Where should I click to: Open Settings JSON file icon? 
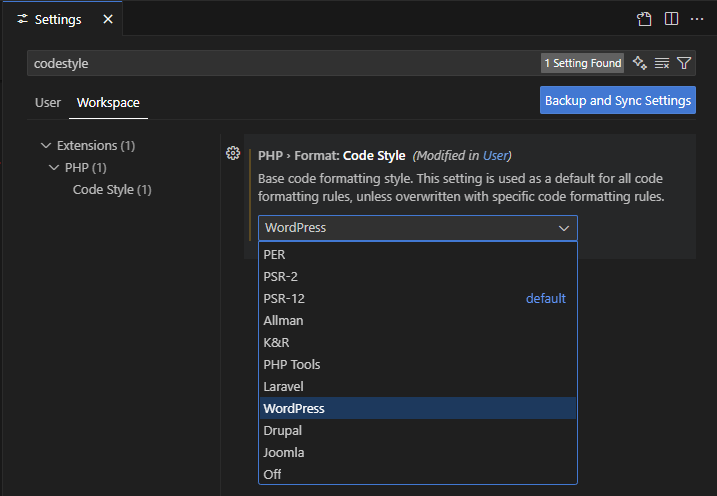[x=644, y=19]
